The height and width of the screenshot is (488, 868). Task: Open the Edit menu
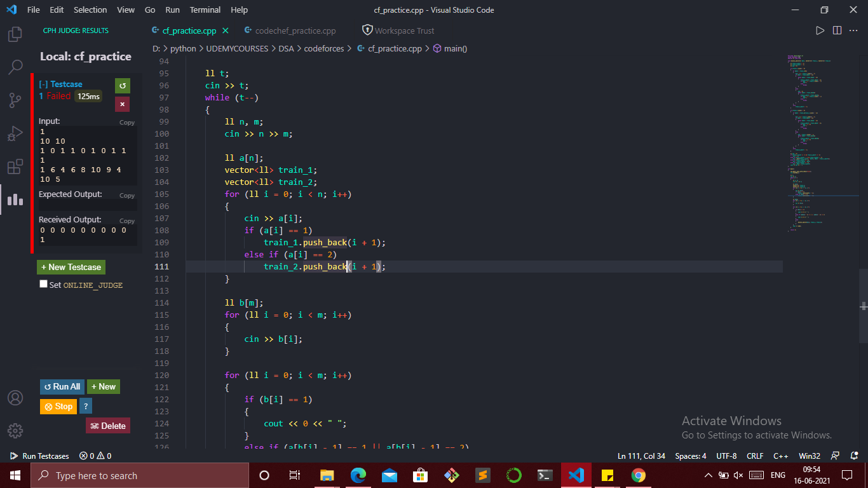coord(57,10)
